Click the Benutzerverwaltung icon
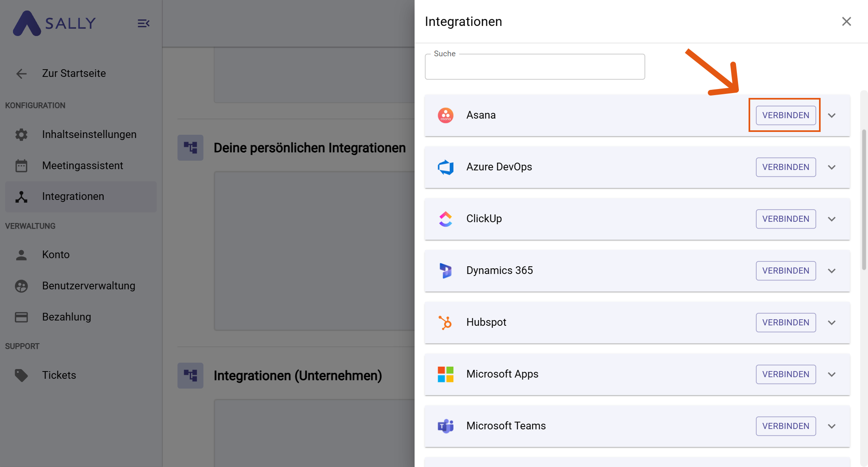The width and height of the screenshot is (868, 467). point(21,286)
